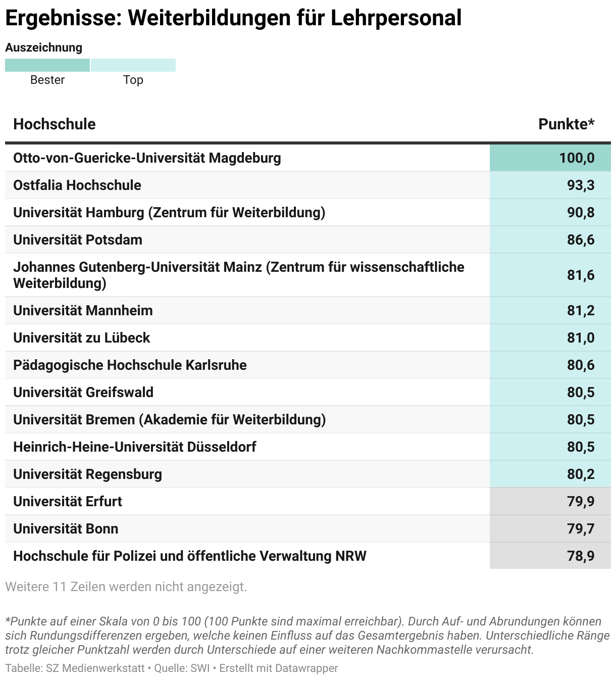Click the Universität Greifswald entry
Image resolution: width=616 pixels, height=680 pixels.
click(83, 392)
